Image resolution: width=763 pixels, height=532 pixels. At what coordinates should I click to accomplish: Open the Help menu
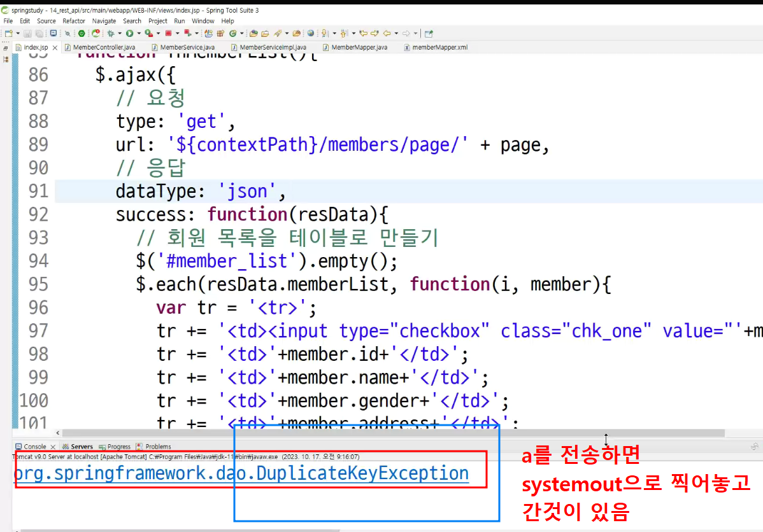(x=228, y=21)
